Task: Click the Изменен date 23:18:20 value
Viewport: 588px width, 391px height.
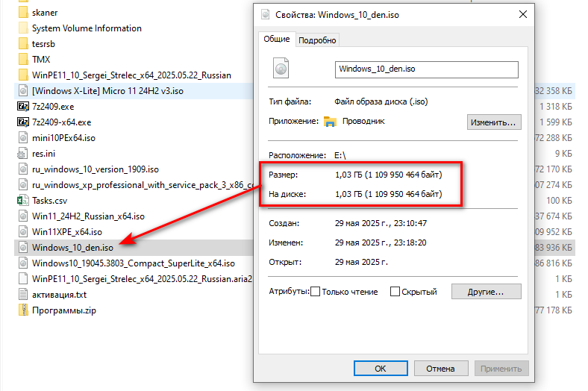Action: pyautogui.click(x=381, y=243)
